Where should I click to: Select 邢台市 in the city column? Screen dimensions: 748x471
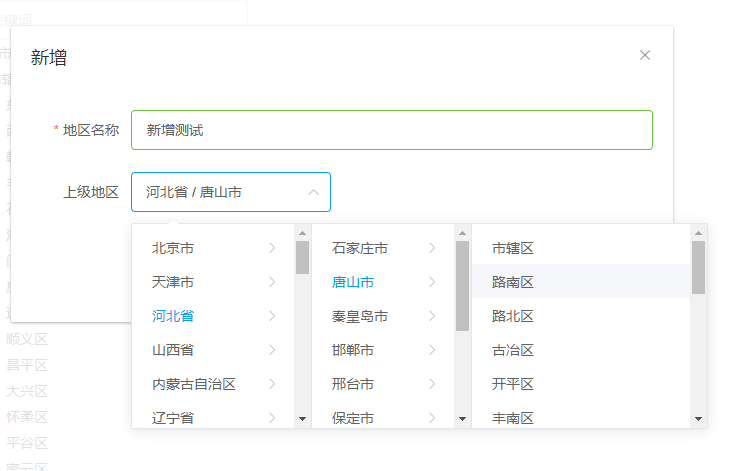tap(353, 384)
